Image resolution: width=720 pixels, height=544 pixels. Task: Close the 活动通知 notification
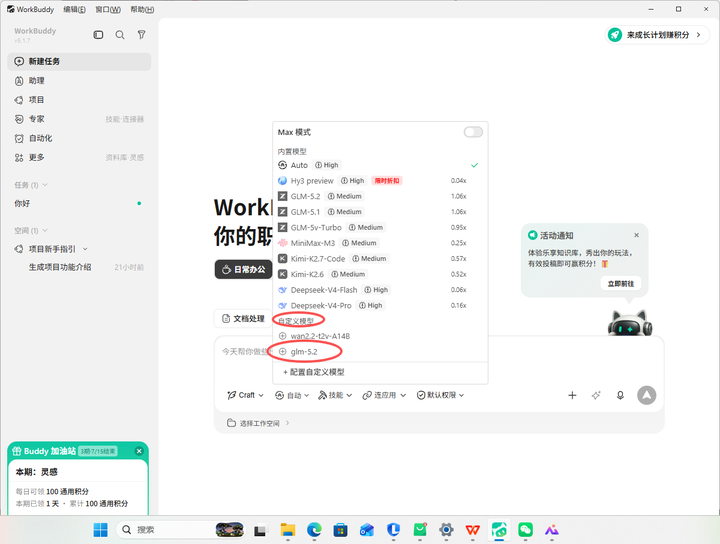pyautogui.click(x=636, y=235)
